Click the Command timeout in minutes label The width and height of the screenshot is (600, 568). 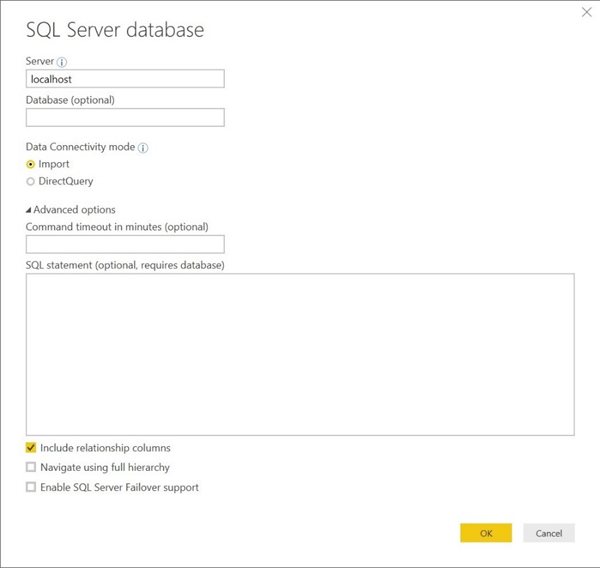pyautogui.click(x=117, y=227)
